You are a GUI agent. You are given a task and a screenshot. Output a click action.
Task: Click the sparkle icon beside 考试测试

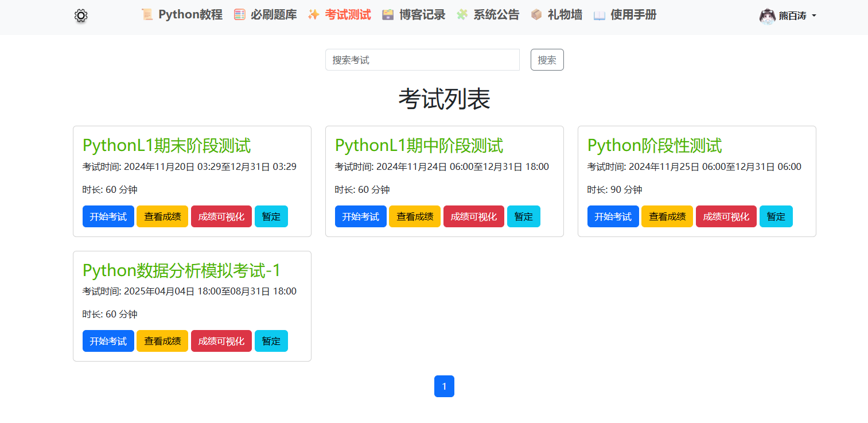pyautogui.click(x=314, y=15)
